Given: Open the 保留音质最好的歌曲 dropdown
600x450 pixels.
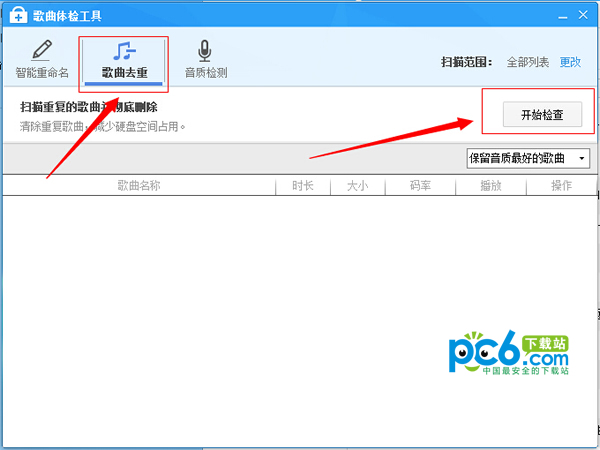Looking at the screenshot, I should (521, 158).
